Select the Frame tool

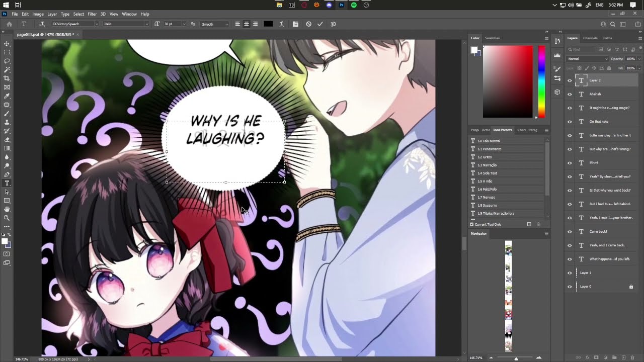tap(7, 87)
